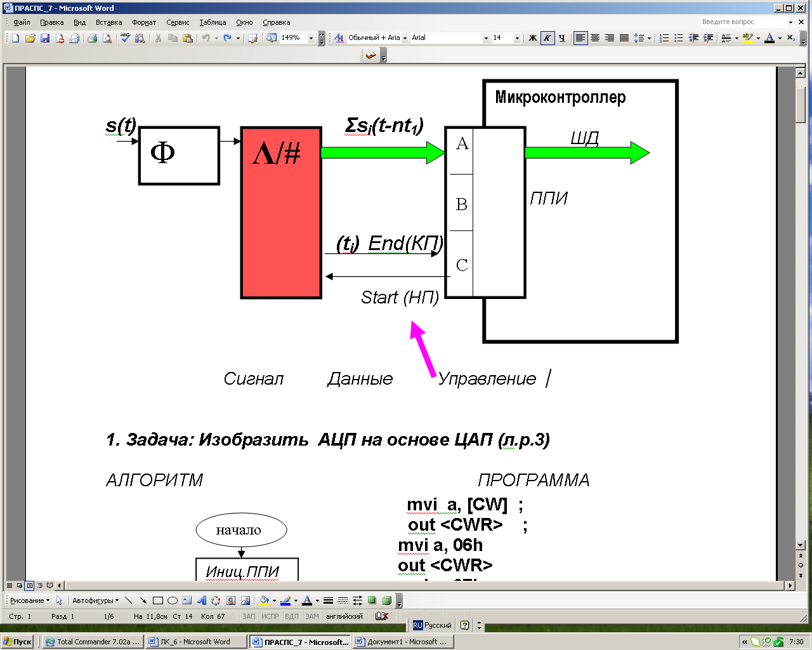This screenshot has height=650, width=812.
Task: Undo the last action
Action: point(206,38)
